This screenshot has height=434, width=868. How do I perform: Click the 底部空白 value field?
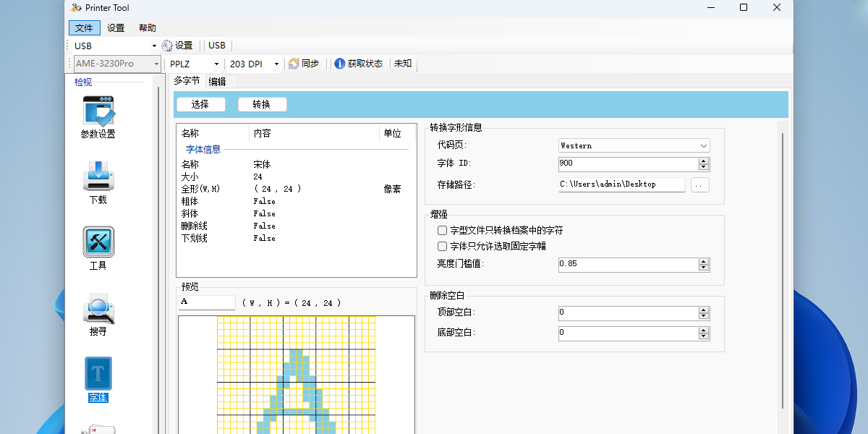tap(629, 333)
